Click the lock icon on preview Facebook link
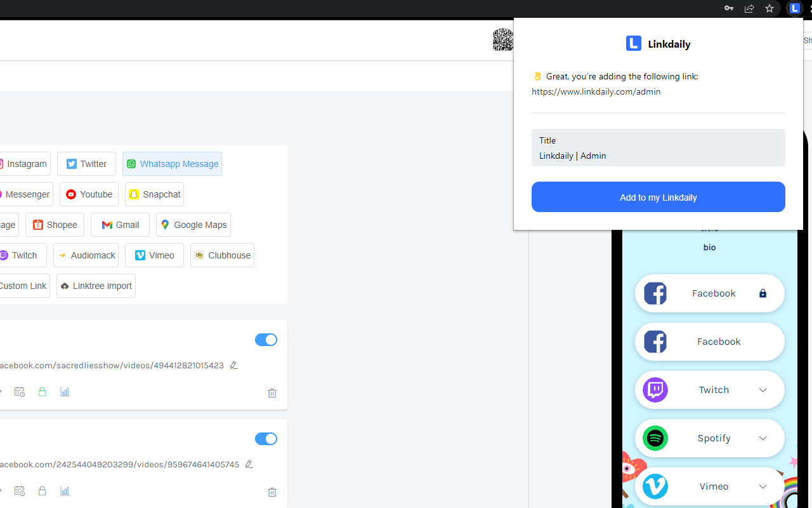This screenshot has width=812, height=508. [763, 293]
